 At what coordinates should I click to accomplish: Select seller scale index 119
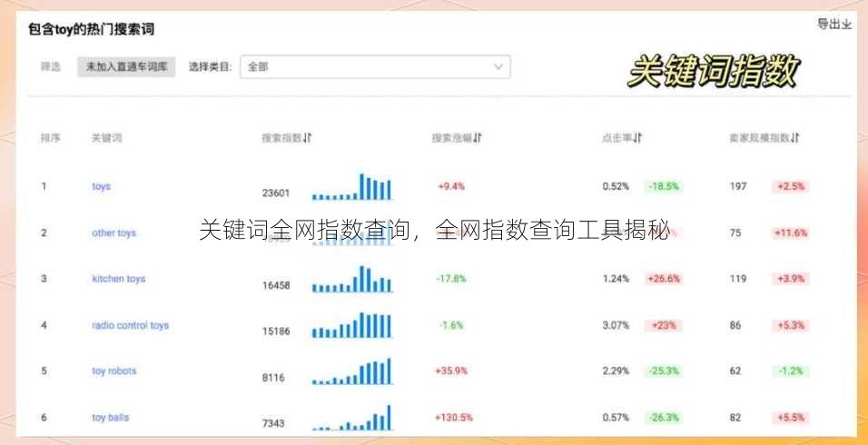[737, 279]
